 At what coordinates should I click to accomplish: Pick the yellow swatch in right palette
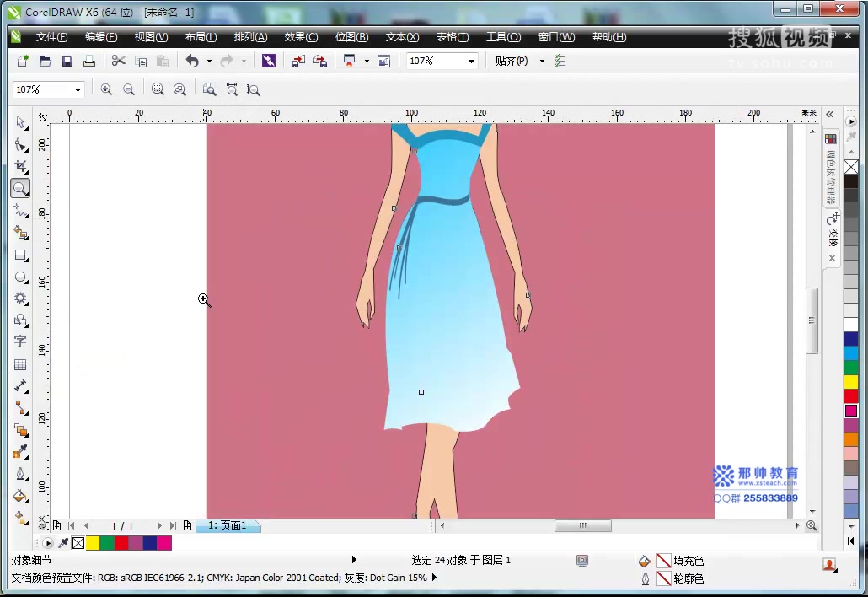click(x=851, y=382)
